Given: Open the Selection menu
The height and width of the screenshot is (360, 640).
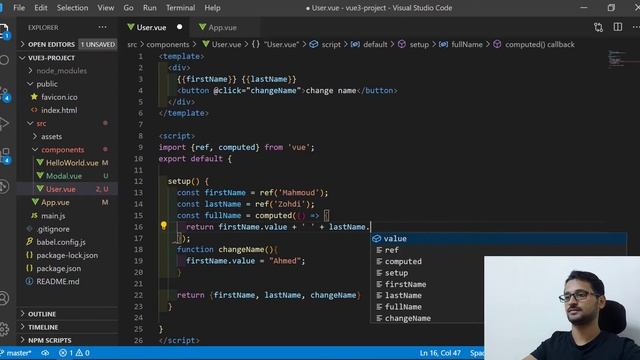Looking at the screenshot, I should pyautogui.click(x=72, y=8).
